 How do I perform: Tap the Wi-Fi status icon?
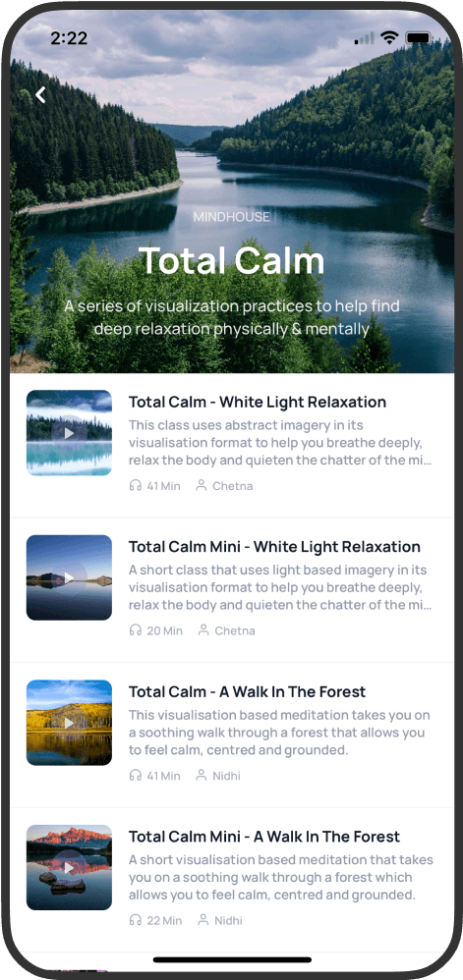(x=390, y=37)
